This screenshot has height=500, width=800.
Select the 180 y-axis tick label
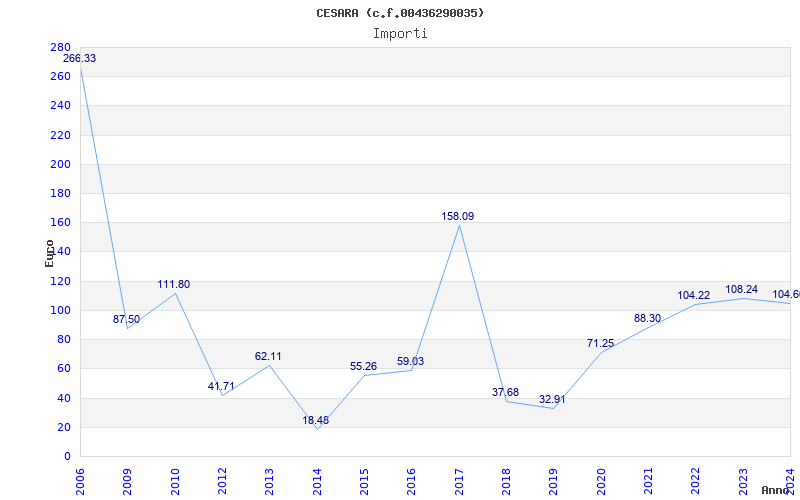pyautogui.click(x=61, y=193)
